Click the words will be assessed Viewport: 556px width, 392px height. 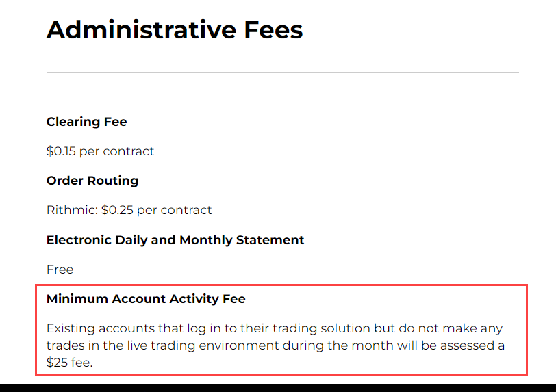point(434,345)
